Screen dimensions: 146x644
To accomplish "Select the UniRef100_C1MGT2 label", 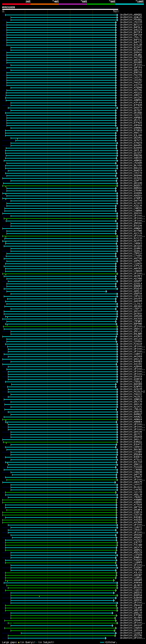I will (131, 527).
